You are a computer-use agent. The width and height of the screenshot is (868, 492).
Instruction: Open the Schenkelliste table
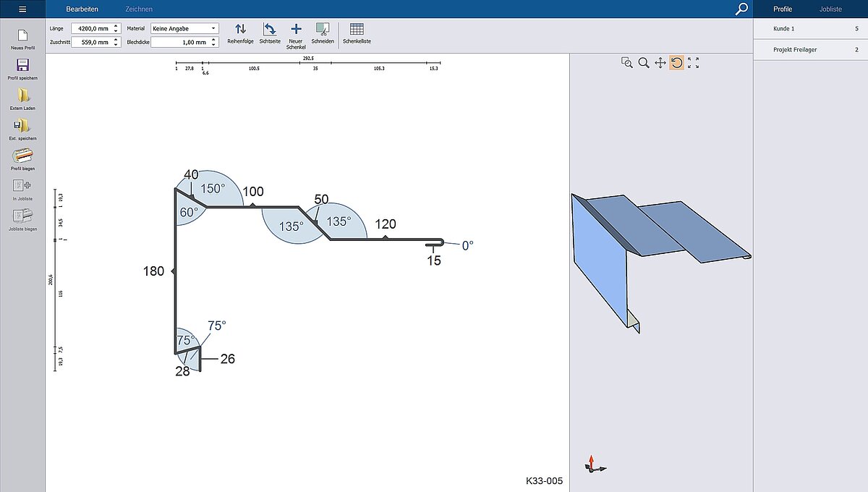pos(357,29)
